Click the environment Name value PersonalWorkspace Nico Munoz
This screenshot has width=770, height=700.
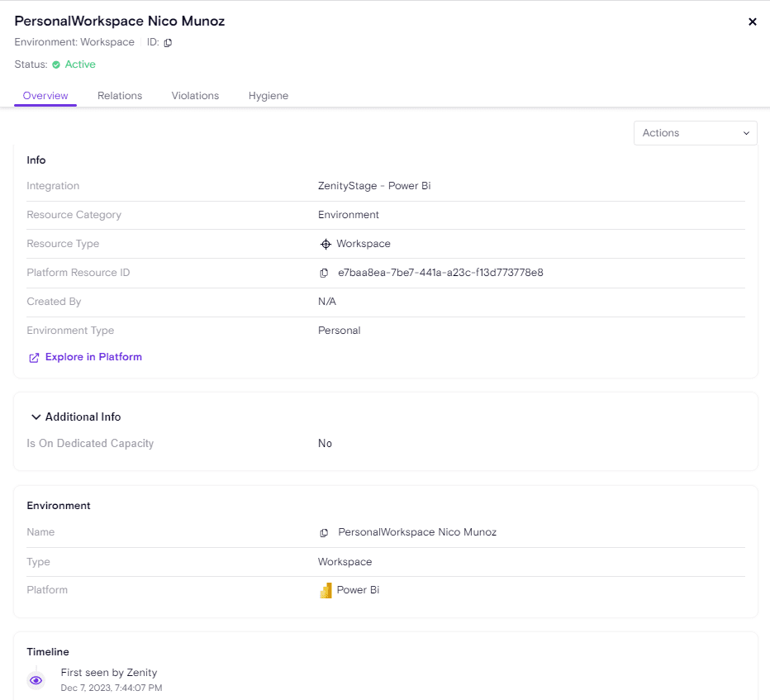pos(417,532)
